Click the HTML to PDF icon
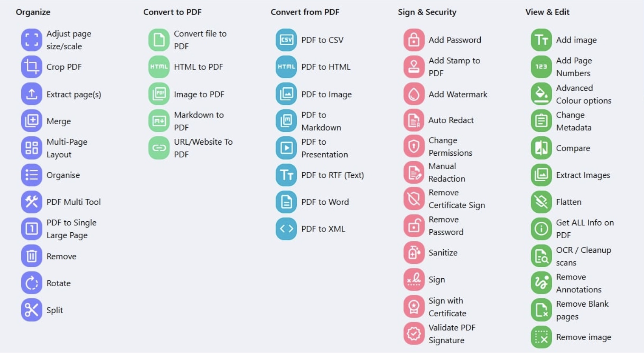This screenshot has height=353, width=644. (159, 67)
